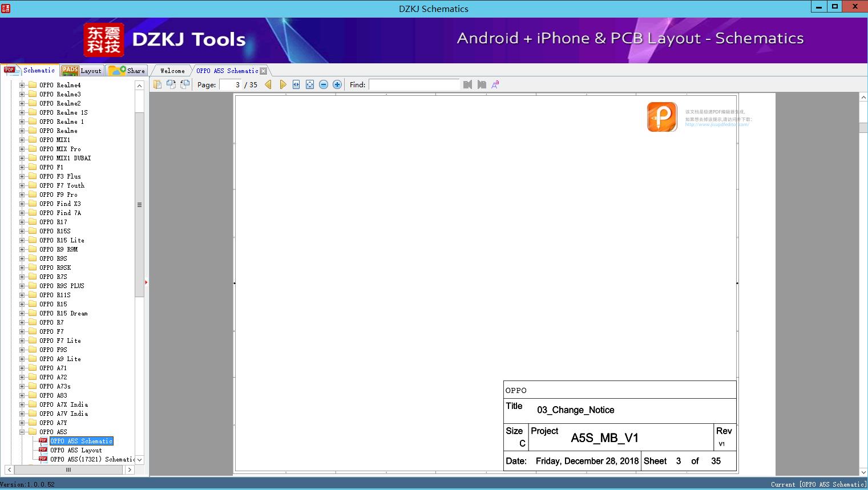Screen dimensions: 868x490
Task: Click the DZKJ app icon in title bar
Action: click(x=6, y=8)
